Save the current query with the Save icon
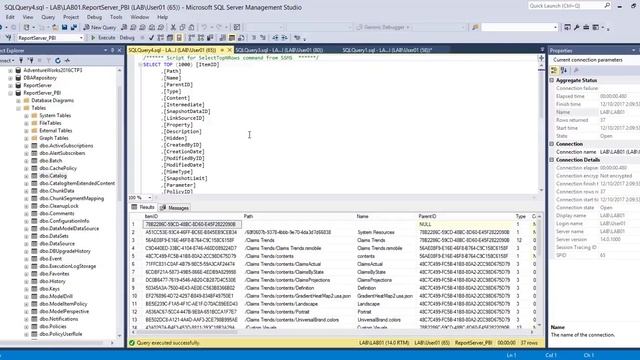 pos(64,27)
